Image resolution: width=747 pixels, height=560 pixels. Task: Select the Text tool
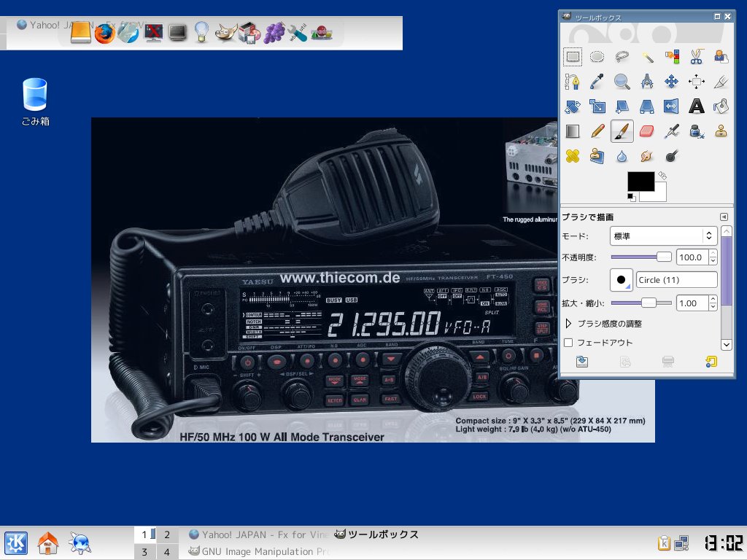pos(697,106)
